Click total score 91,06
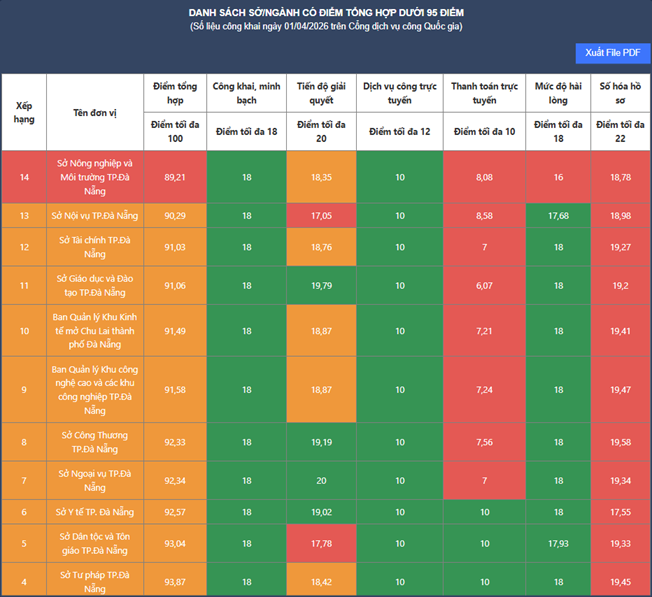 [175, 285]
